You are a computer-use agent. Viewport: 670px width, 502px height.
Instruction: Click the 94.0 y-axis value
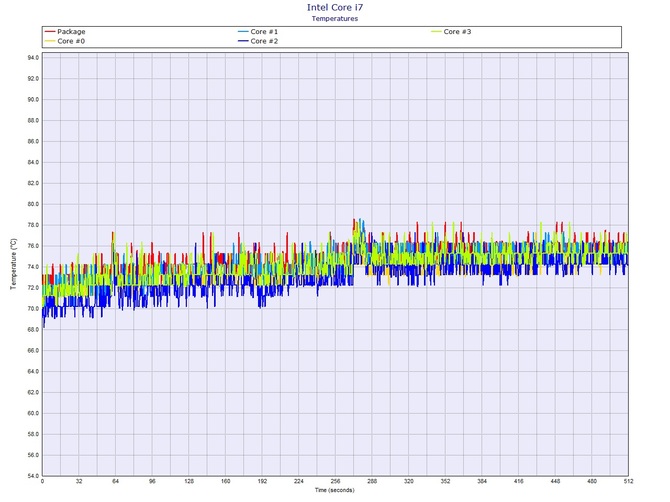click(x=33, y=58)
